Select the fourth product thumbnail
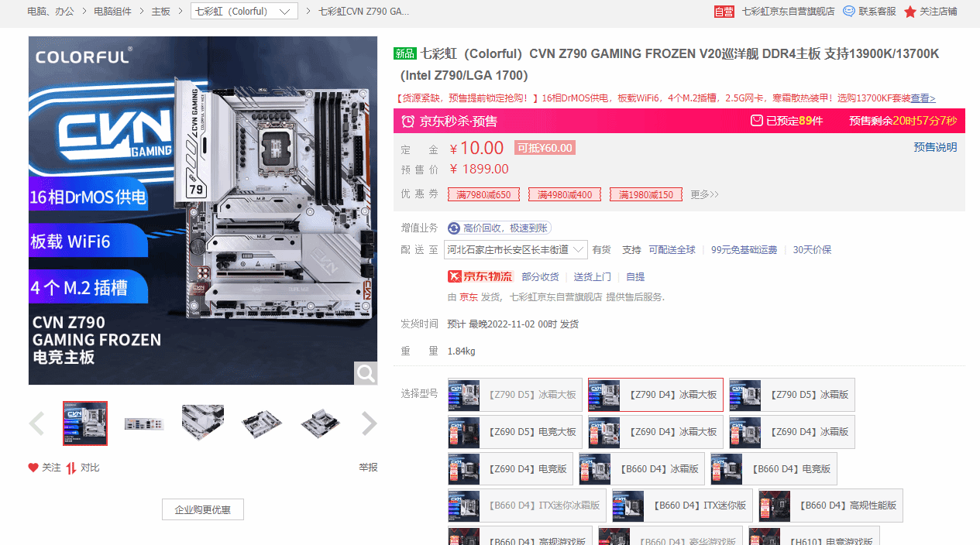 [x=262, y=423]
